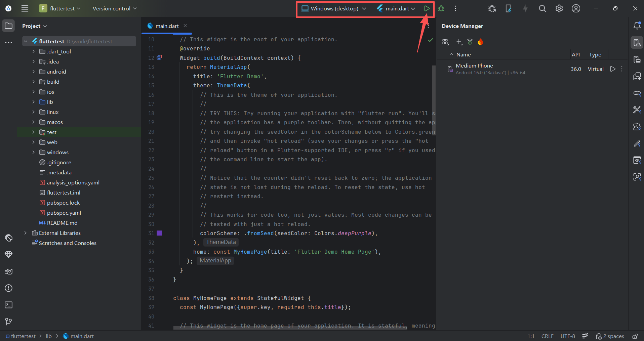Image resolution: width=644 pixels, height=341 pixels.
Task: Expand the .dart_tool folder
Action: pos(33,51)
